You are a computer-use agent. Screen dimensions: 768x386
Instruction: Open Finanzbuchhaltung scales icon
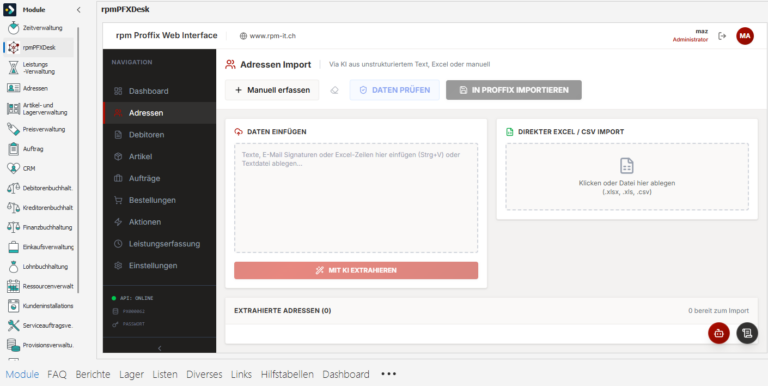pyautogui.click(x=13, y=227)
